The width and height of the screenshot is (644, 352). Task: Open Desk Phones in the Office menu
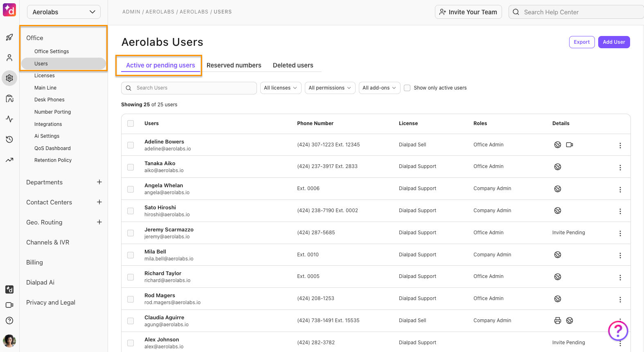[x=50, y=100]
